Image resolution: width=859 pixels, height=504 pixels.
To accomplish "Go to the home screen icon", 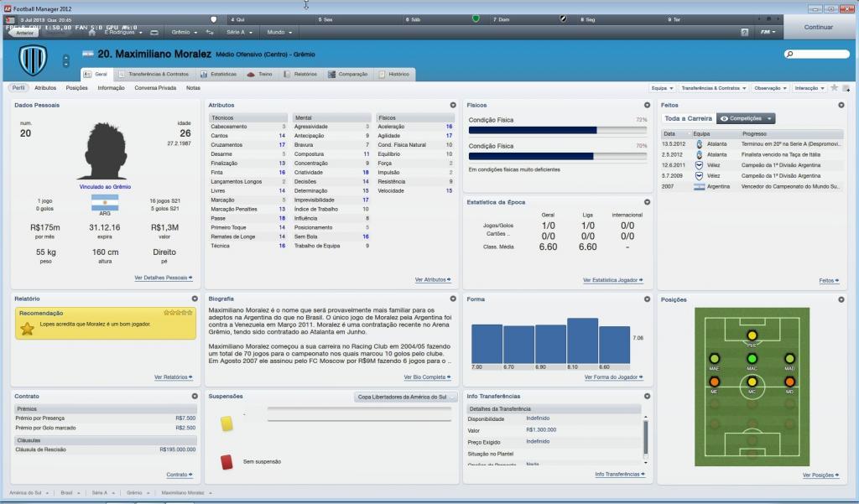I will [x=92, y=33].
